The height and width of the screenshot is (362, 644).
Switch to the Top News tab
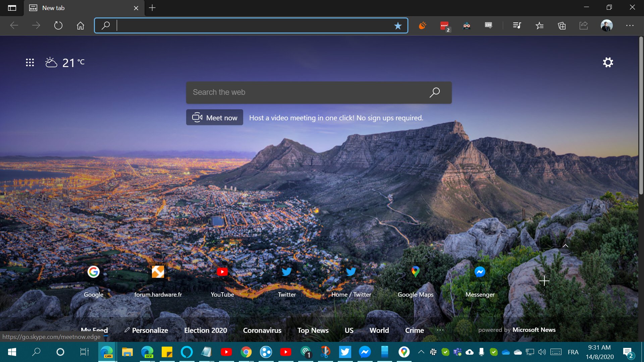point(313,330)
